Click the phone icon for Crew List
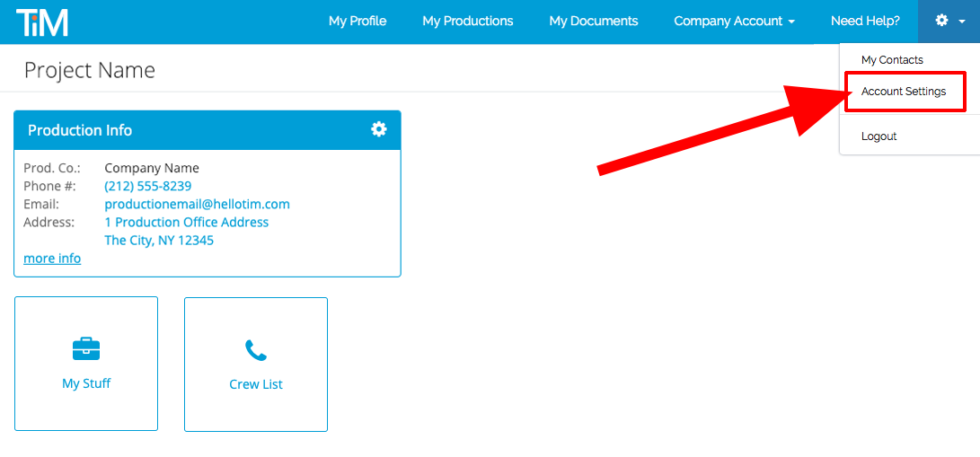This screenshot has height=457, width=980. tap(256, 350)
